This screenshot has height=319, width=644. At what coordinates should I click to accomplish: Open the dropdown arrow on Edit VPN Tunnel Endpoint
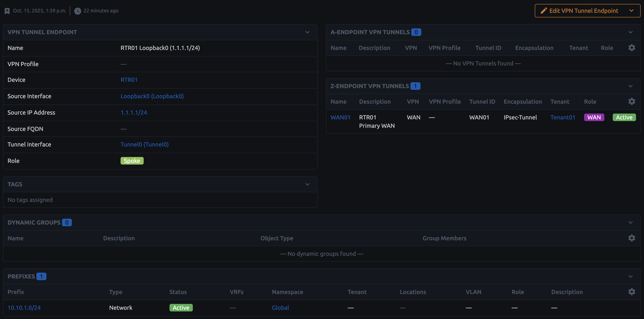632,11
